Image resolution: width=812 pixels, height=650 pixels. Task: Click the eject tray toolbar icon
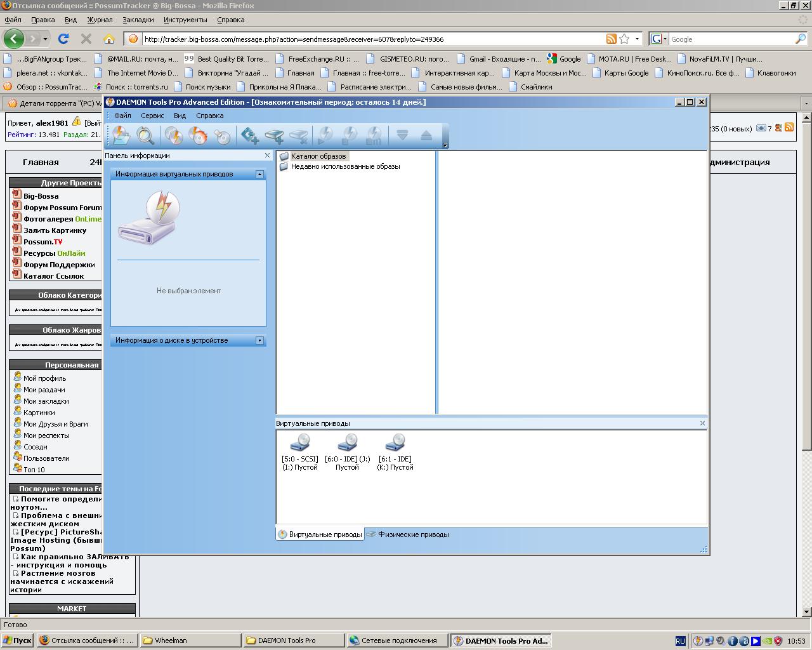426,135
